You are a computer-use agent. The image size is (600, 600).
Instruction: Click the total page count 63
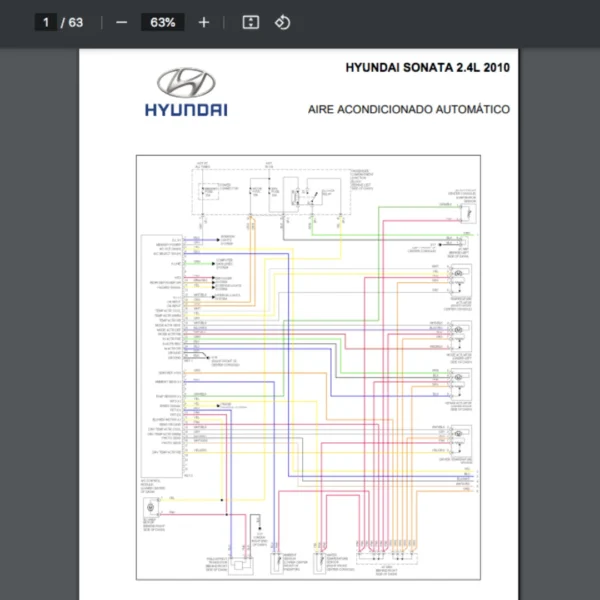(x=76, y=22)
